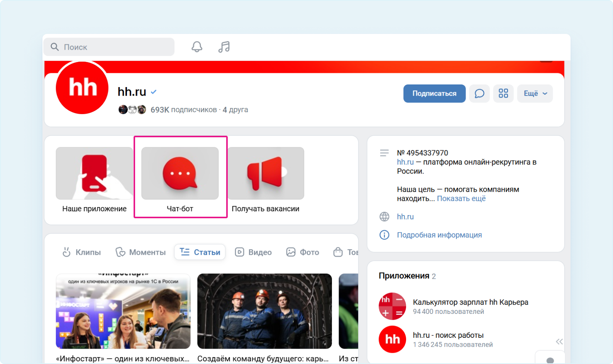Screen dimensions: 613x364
Task: Open the Инфостарт article thumbnail
Action: click(123, 311)
